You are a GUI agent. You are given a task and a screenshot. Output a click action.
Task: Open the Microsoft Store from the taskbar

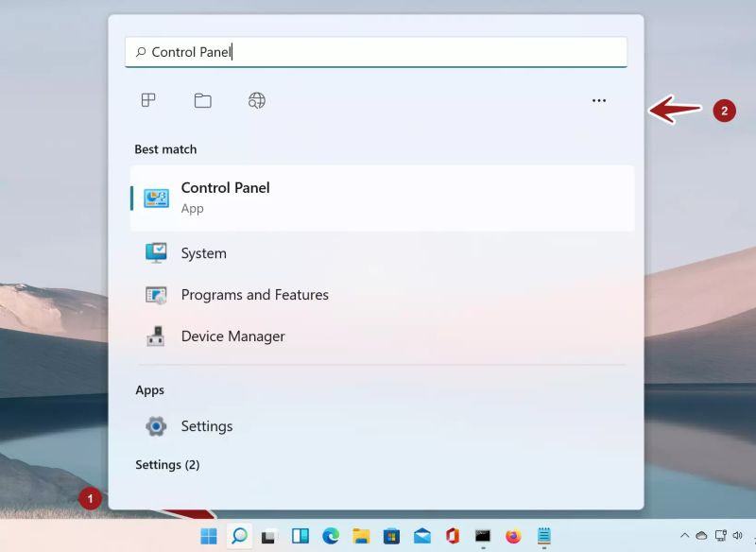pyautogui.click(x=392, y=537)
